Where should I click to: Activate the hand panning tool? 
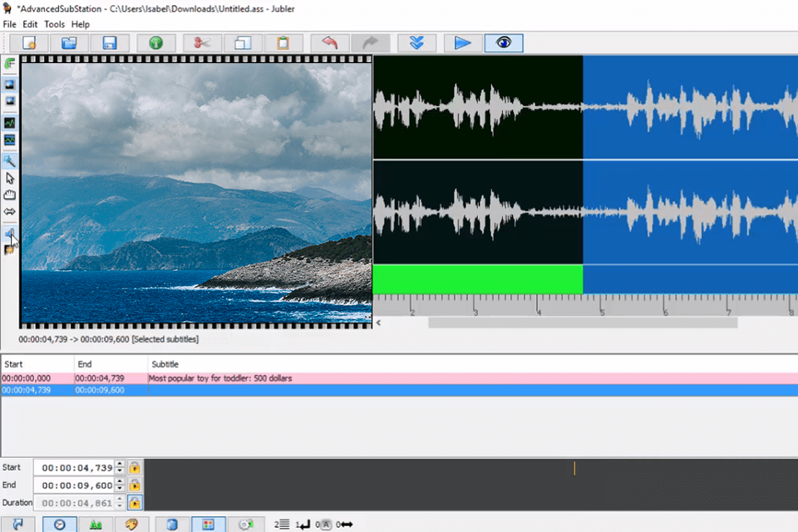point(9,194)
